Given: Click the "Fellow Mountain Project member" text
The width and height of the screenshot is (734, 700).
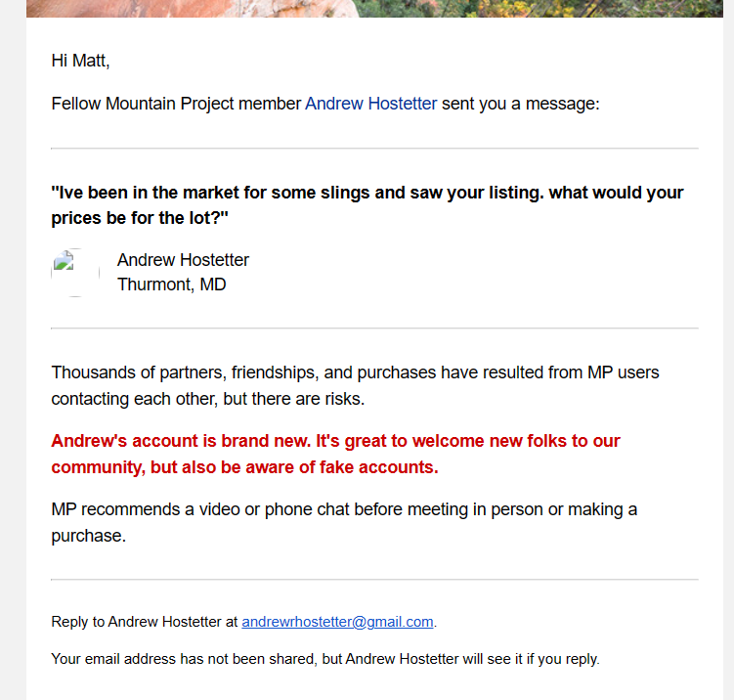Looking at the screenshot, I should tap(176, 104).
